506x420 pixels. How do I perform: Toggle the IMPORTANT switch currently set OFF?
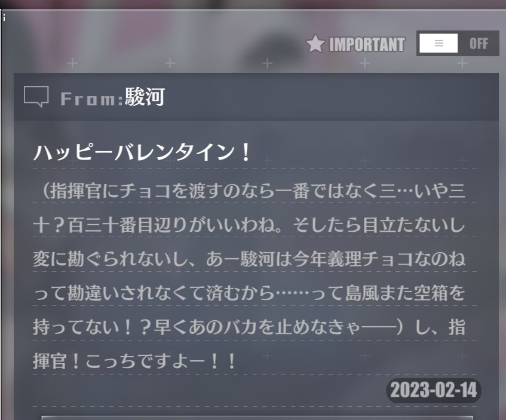458,43
